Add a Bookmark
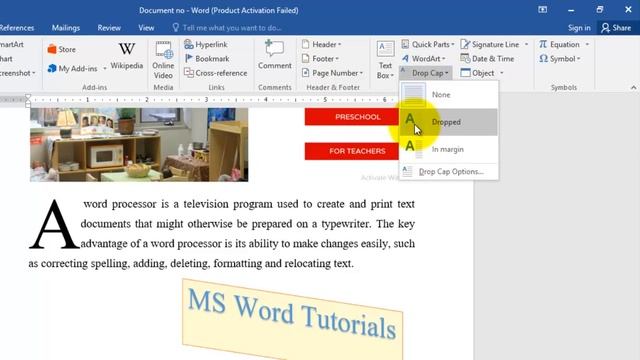The height and width of the screenshot is (360, 640). point(207,59)
